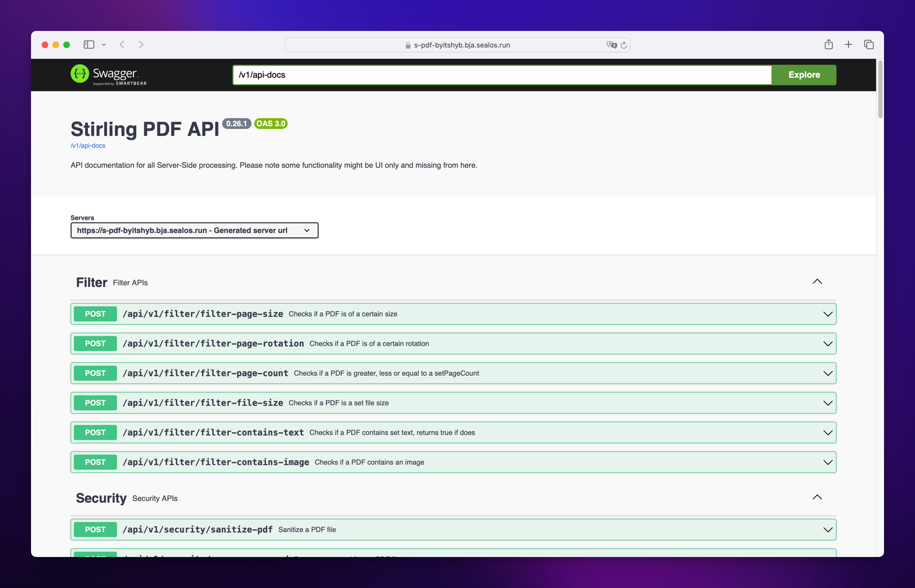
Task: Focus the /v1/api-docs input field
Action: (x=502, y=75)
